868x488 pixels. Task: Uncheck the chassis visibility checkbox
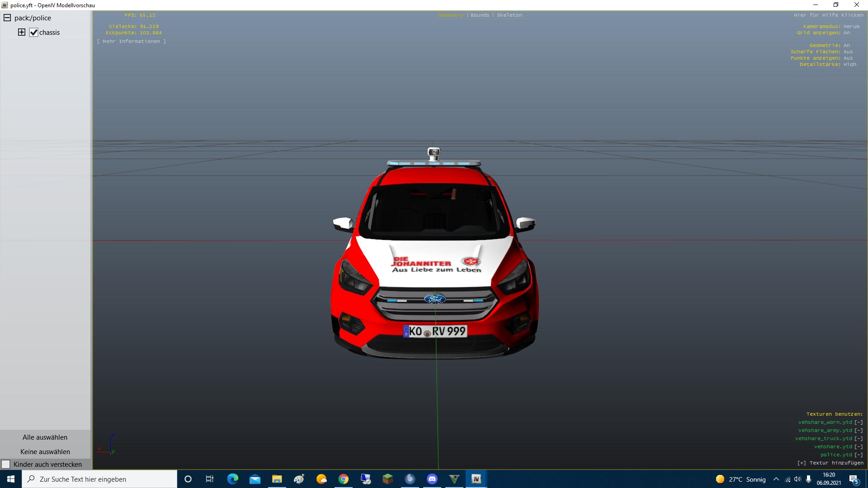34,33
